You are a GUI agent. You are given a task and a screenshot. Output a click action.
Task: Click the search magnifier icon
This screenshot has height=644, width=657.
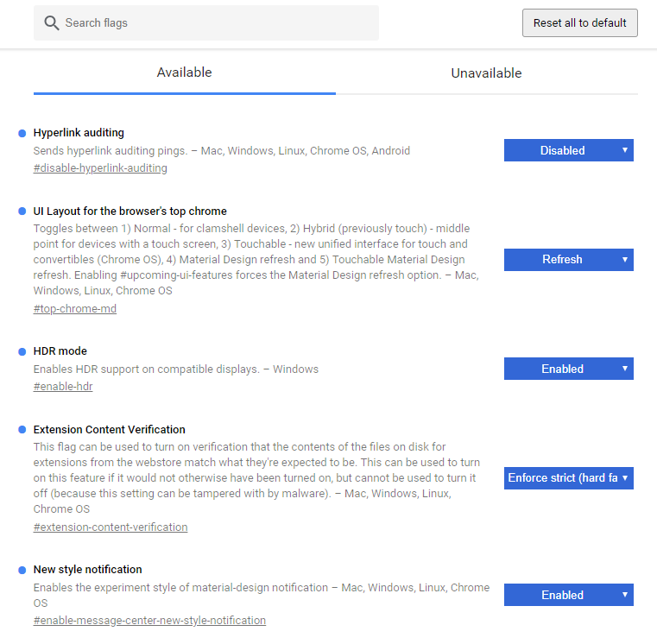tap(52, 22)
